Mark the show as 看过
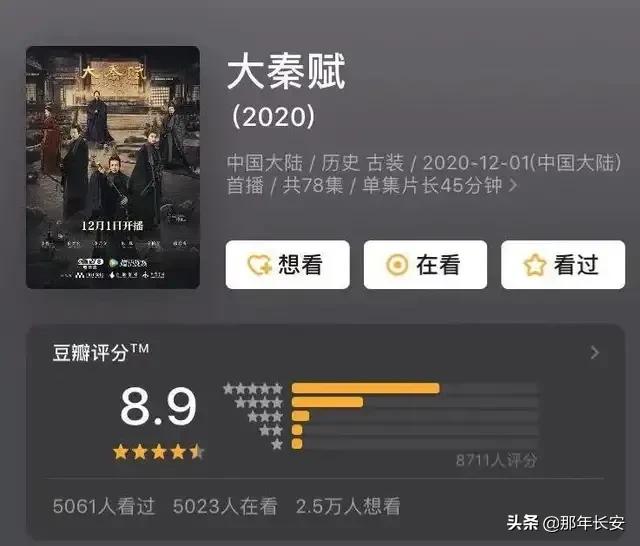 coord(563,264)
